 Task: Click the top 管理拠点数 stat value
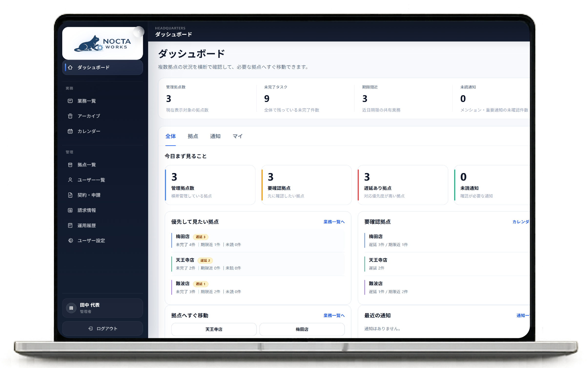coord(169,99)
